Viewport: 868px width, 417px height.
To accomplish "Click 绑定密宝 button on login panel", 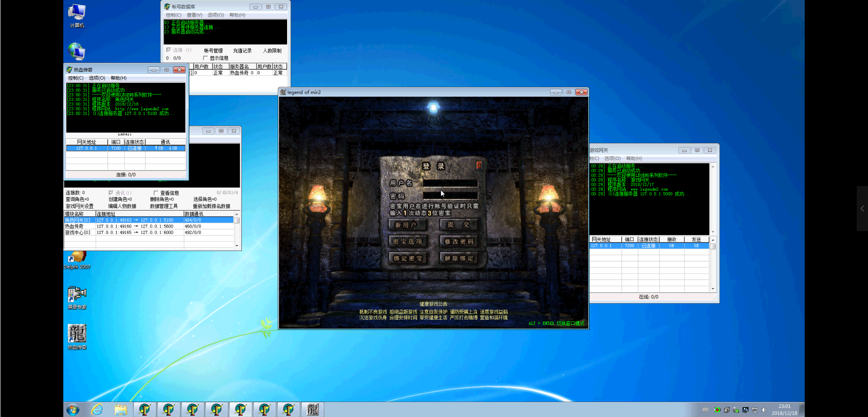I will [408, 258].
